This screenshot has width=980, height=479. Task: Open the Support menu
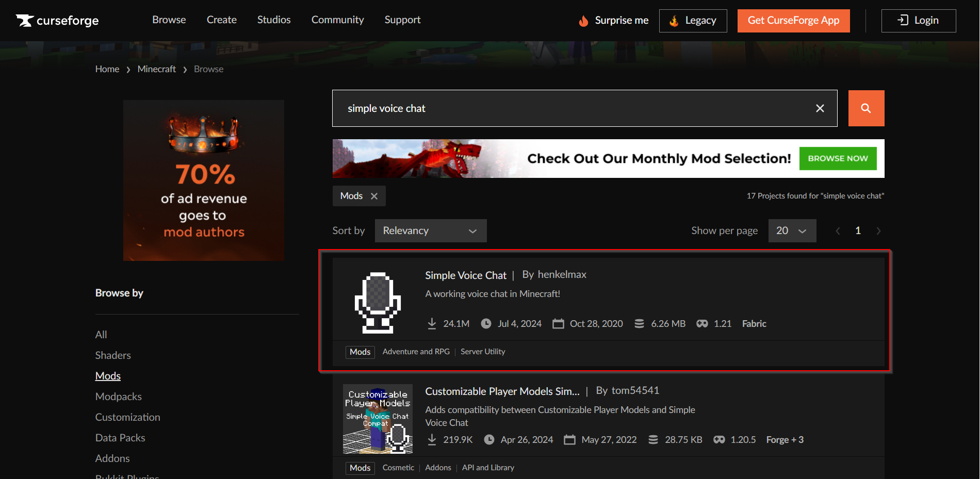pyautogui.click(x=402, y=20)
